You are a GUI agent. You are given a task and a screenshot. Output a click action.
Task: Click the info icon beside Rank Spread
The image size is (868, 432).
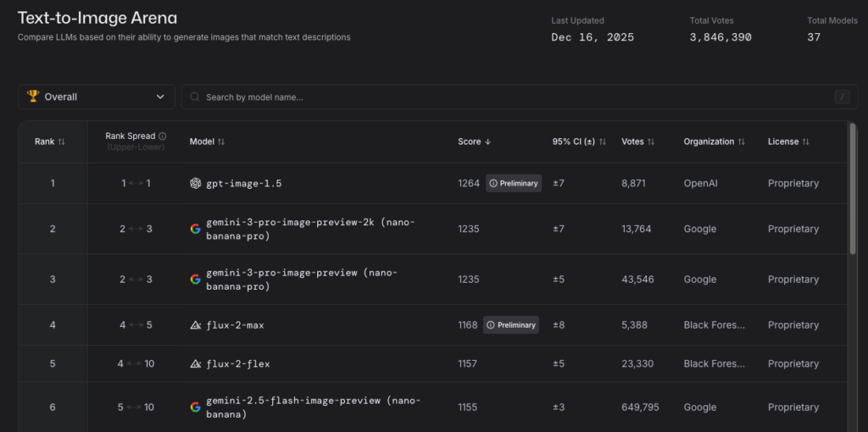click(x=163, y=136)
